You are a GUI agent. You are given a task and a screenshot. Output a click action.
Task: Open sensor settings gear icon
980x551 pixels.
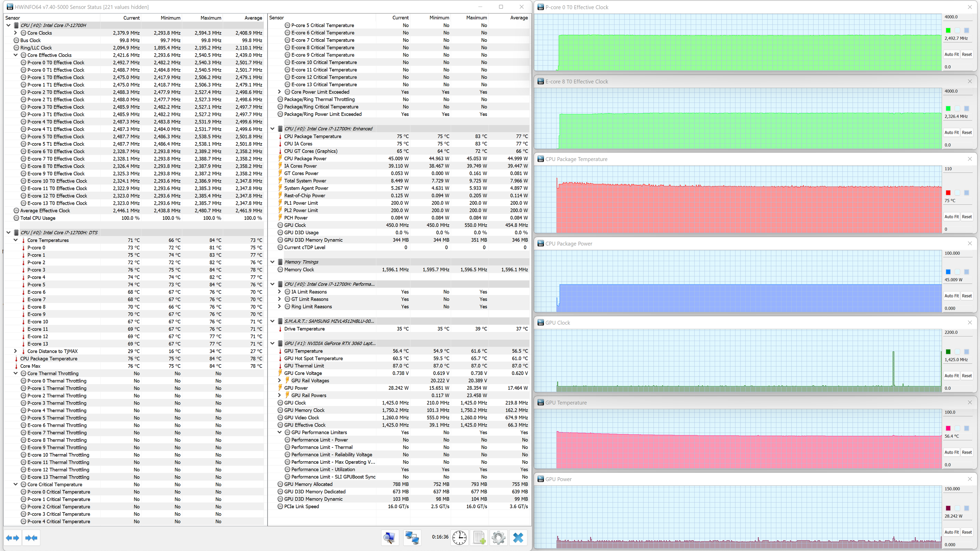498,537
